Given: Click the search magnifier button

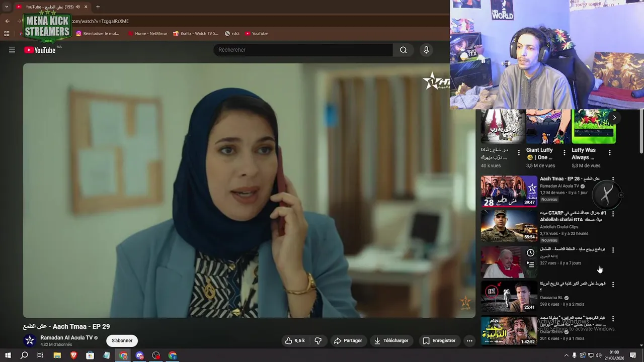Looking at the screenshot, I should tap(404, 50).
